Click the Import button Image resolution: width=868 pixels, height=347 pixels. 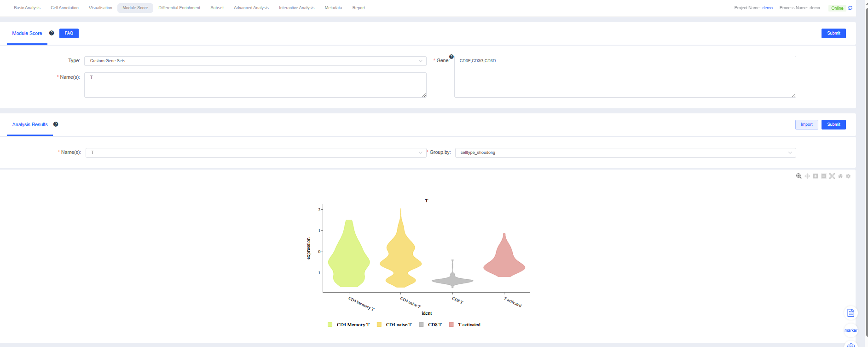[806, 124]
